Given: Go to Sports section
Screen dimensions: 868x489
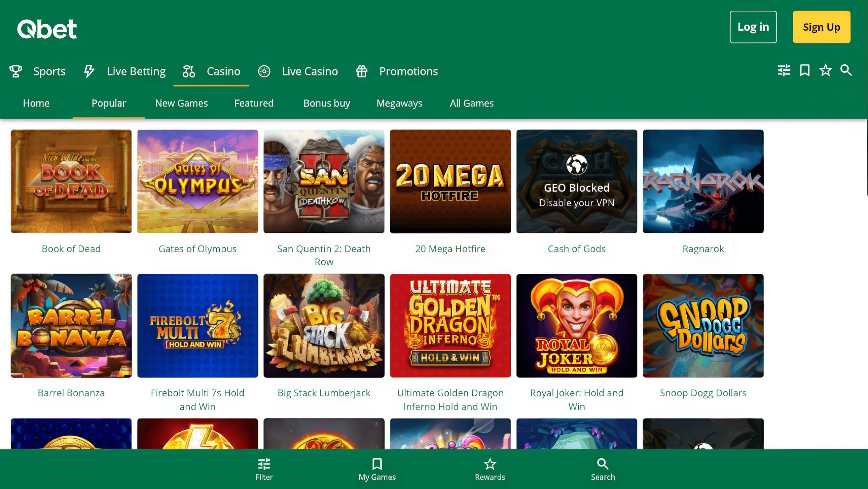Looking at the screenshot, I should tap(38, 71).
